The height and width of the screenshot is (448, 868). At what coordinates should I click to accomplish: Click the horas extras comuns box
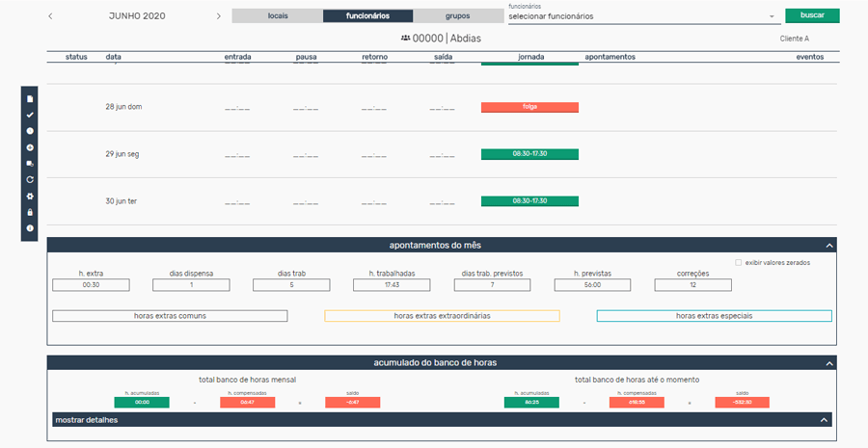(170, 316)
